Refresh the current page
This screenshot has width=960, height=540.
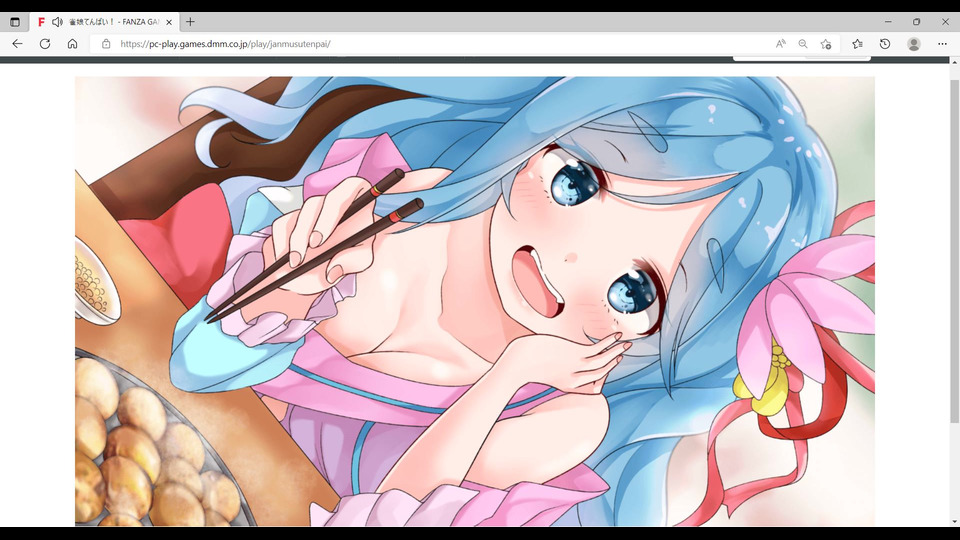[x=45, y=44]
